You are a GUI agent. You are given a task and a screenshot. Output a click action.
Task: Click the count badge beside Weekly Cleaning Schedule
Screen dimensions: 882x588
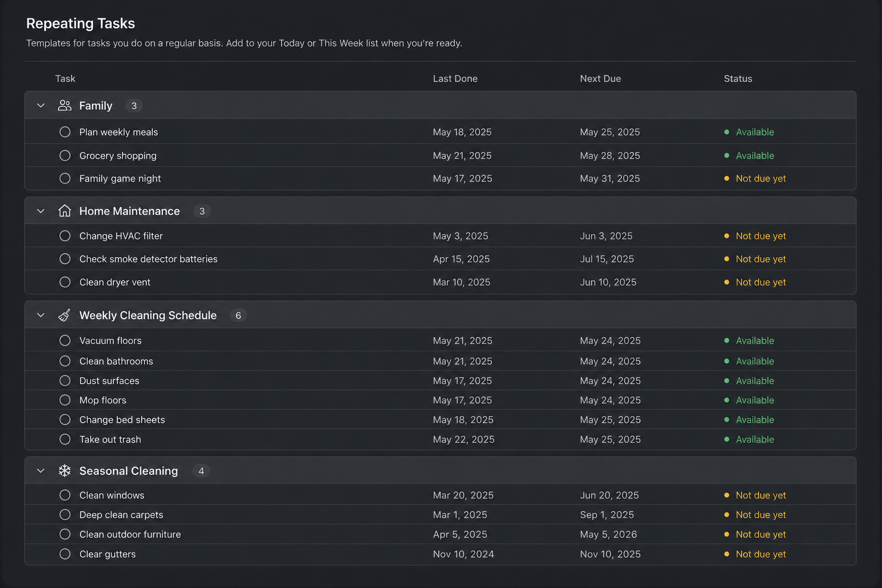coord(238,315)
